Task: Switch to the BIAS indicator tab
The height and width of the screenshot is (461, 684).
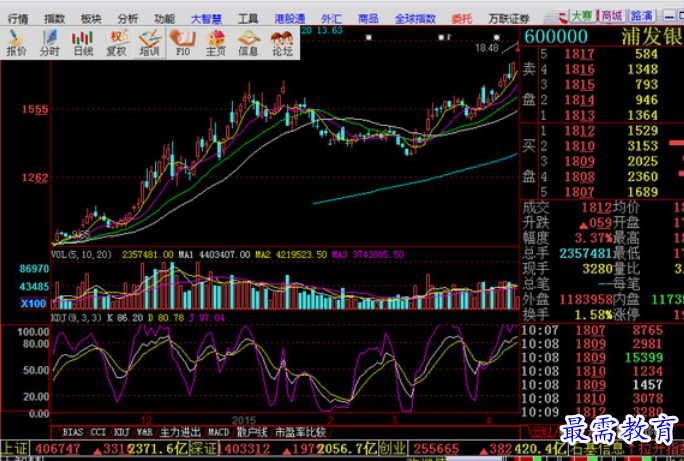Action: pos(73,432)
